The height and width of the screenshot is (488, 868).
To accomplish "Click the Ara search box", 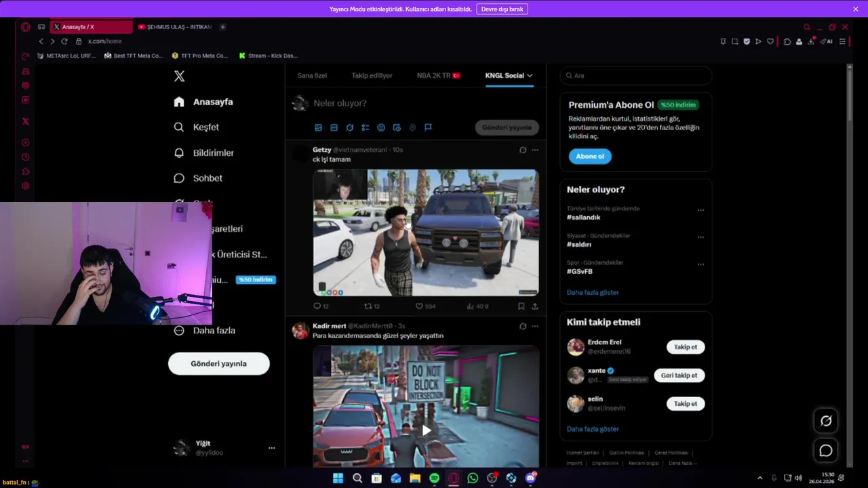I will point(636,75).
